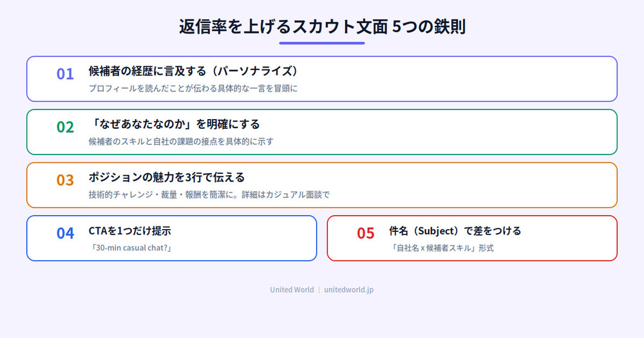The width and height of the screenshot is (644, 338).
Task: Click empty area inside the 03 orange card
Action: 472,185
